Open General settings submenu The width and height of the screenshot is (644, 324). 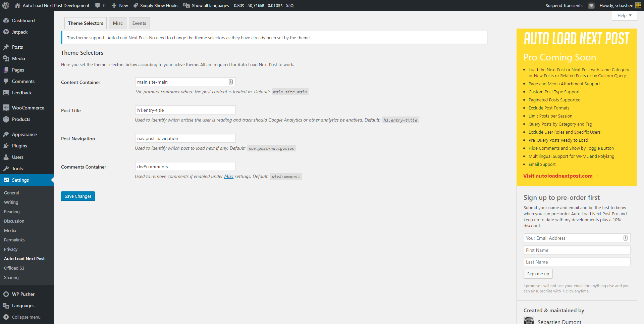(x=11, y=193)
